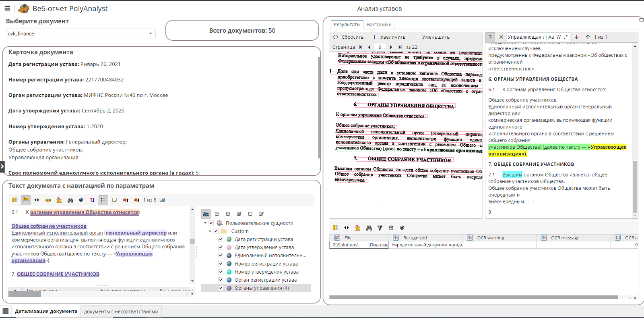This screenshot has height=318, width=644.
Task: Click the edit entities pencil icon
Action: click(x=261, y=214)
